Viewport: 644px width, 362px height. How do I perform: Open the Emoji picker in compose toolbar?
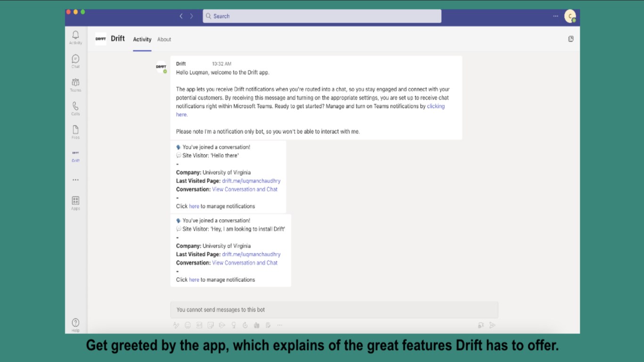point(188,325)
